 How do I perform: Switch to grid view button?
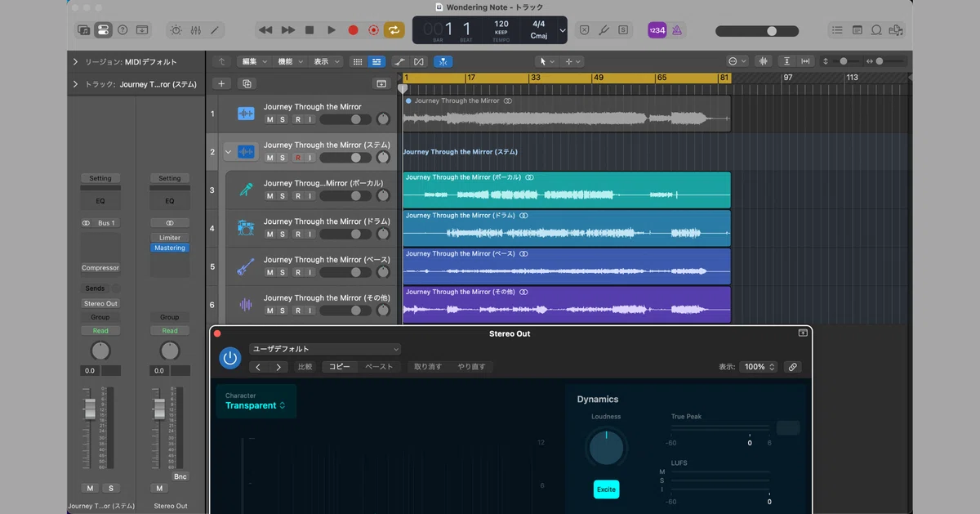358,61
